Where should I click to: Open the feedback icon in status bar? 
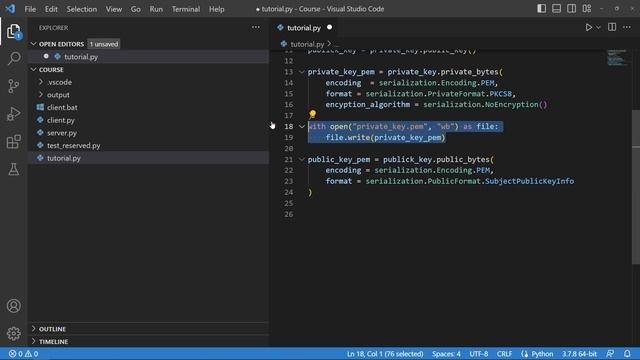click(610, 353)
